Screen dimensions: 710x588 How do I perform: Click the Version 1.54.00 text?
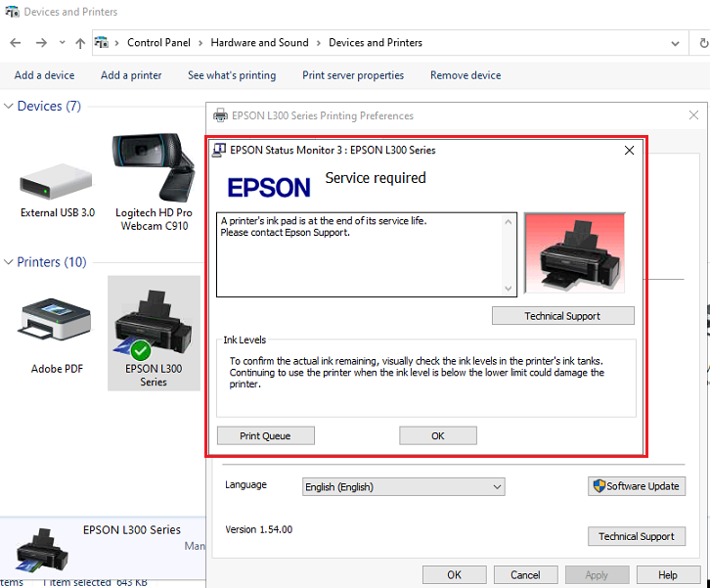coord(259,529)
